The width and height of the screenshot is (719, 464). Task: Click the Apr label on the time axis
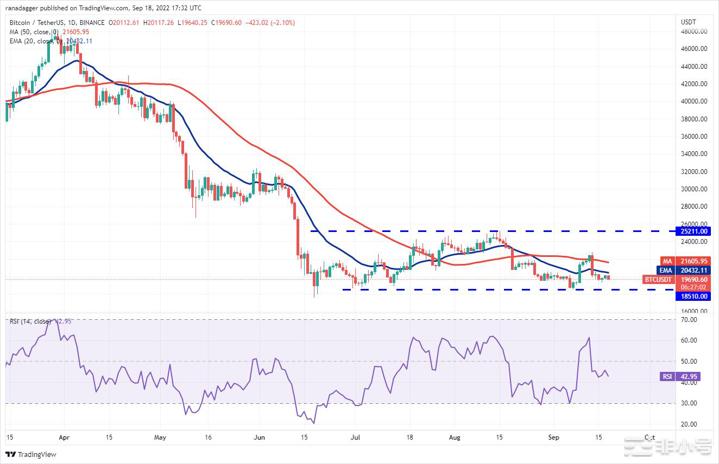[66, 437]
